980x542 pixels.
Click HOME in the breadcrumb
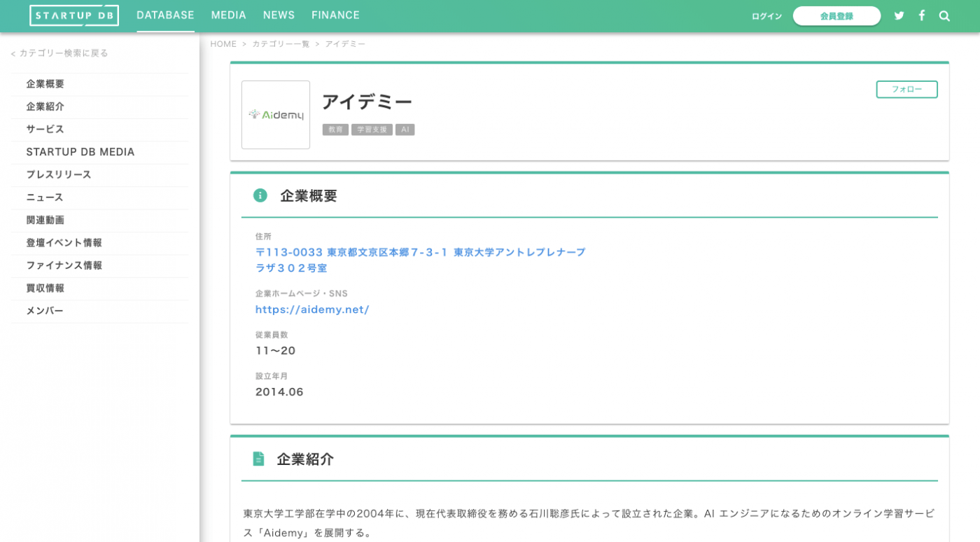point(223,44)
